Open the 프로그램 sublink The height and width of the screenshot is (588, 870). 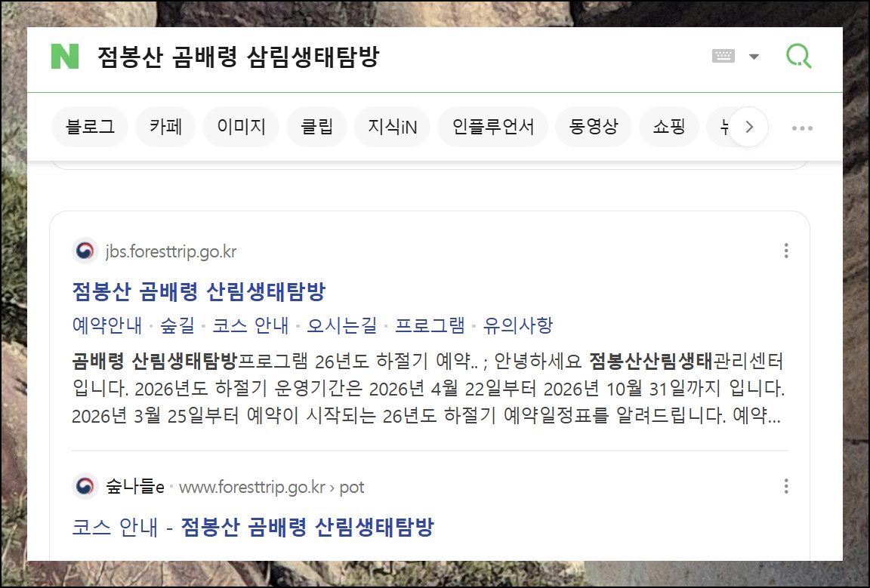(430, 325)
